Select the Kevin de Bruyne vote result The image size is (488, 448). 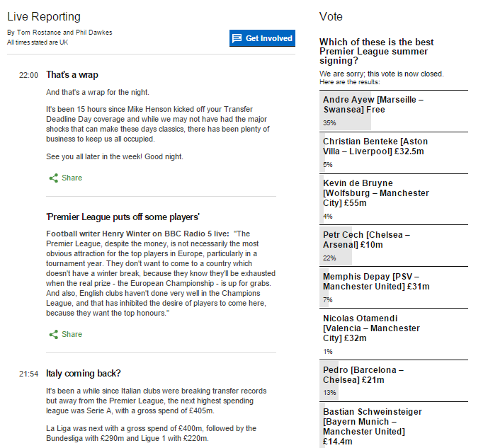tap(394, 200)
